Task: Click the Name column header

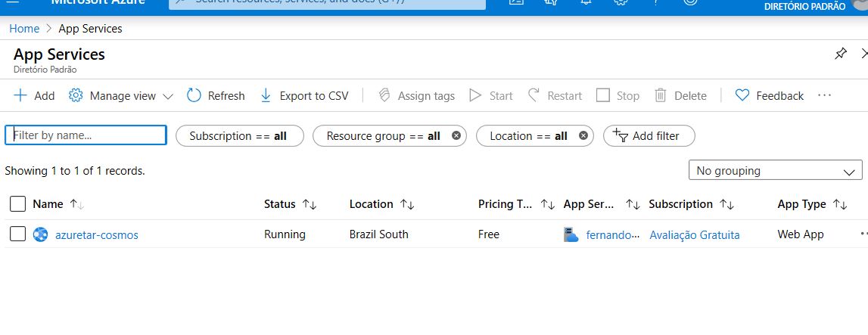Action: pos(48,204)
